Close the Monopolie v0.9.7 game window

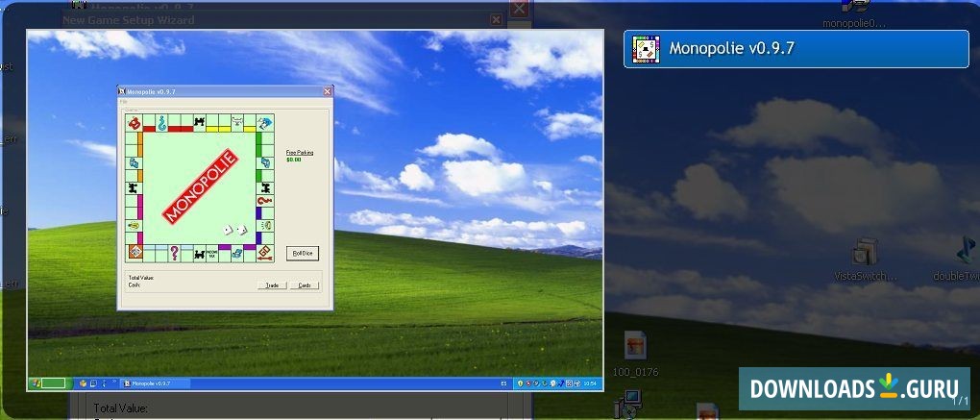click(327, 91)
